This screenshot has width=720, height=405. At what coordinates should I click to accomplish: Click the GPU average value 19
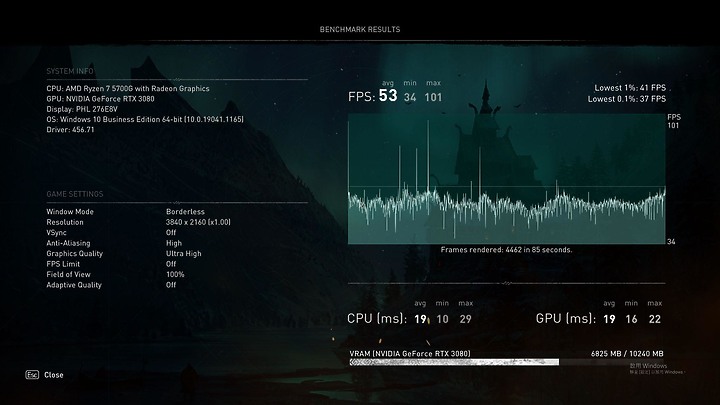pyautogui.click(x=609, y=319)
